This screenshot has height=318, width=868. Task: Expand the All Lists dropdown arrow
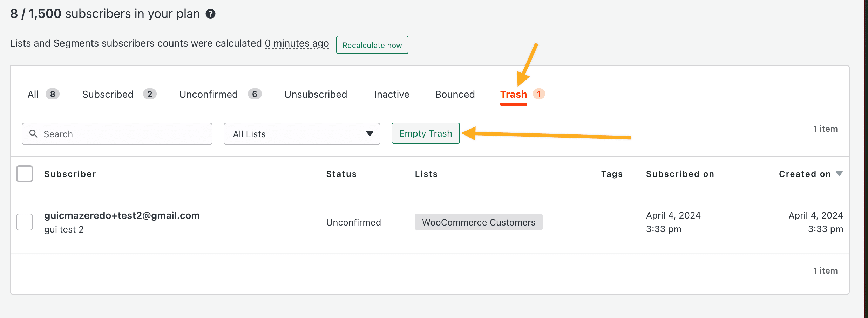[369, 133]
